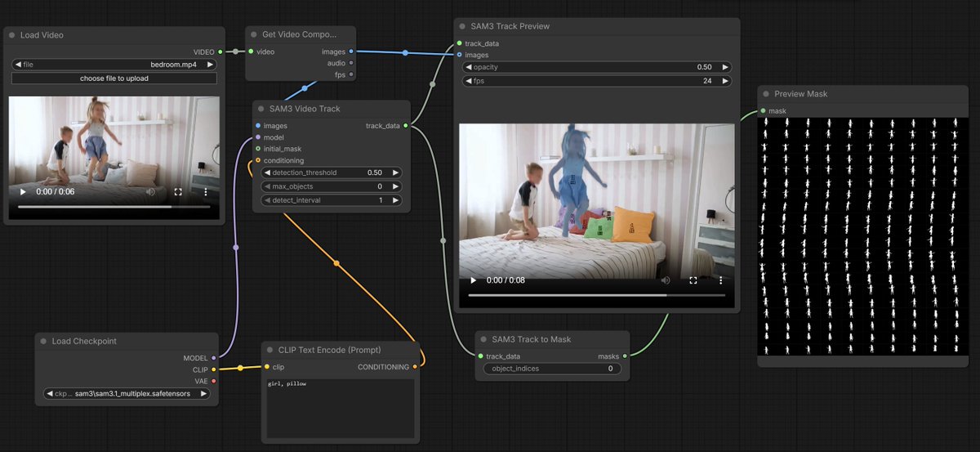This screenshot has height=452, width=980.
Task: Click the model input socket on SAM3 Video Track
Action: [x=258, y=137]
